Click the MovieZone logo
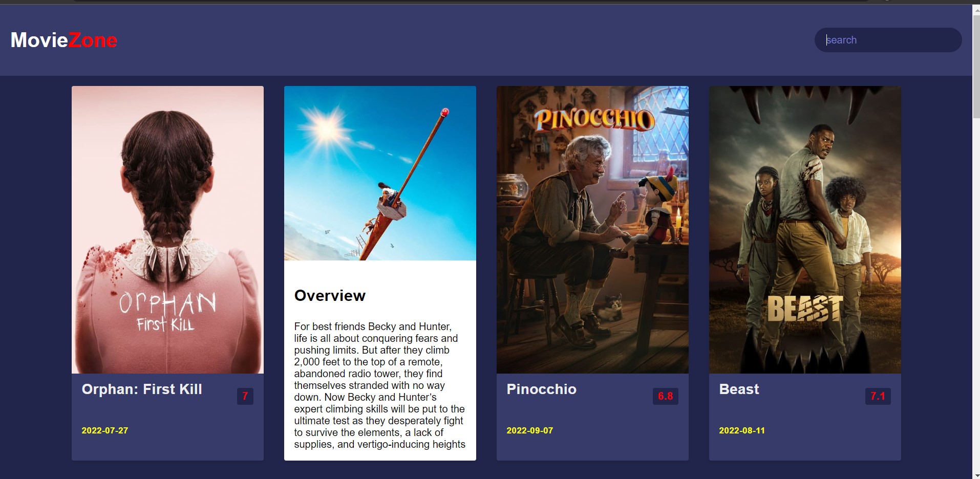This screenshot has width=980, height=479. point(64,40)
